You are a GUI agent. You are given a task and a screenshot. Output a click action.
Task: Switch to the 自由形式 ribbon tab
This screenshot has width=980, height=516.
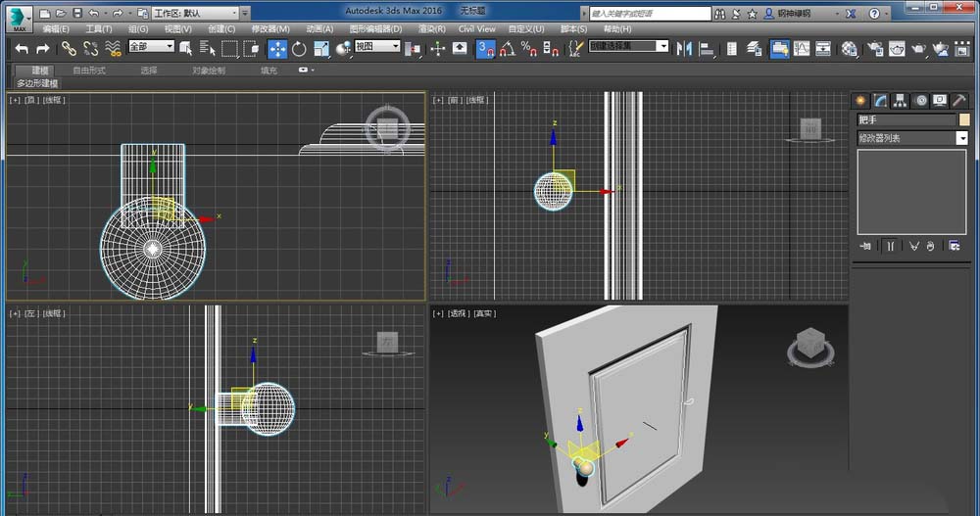[89, 70]
